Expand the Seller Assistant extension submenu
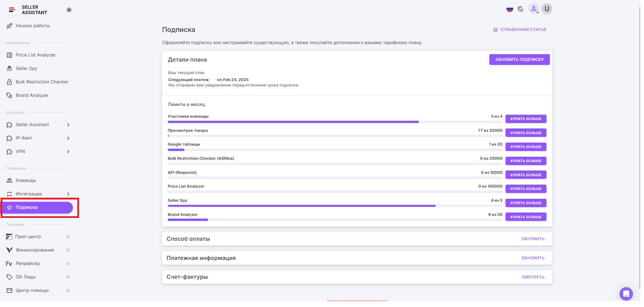The height and width of the screenshot is (307, 644). point(68,125)
